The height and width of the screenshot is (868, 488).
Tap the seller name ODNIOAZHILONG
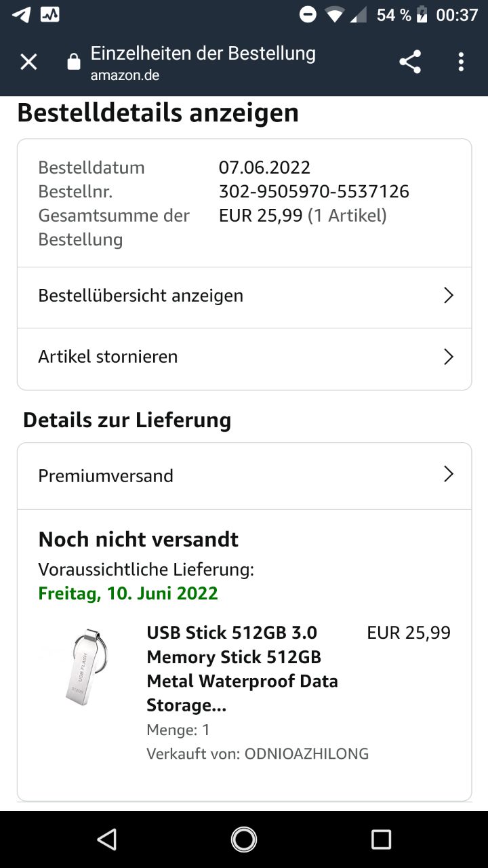point(306,753)
